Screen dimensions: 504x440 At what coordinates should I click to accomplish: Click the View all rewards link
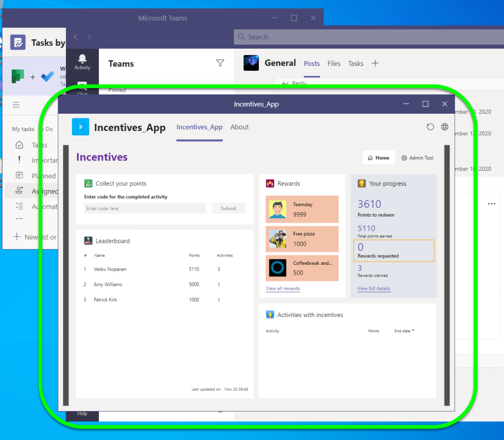(x=283, y=288)
